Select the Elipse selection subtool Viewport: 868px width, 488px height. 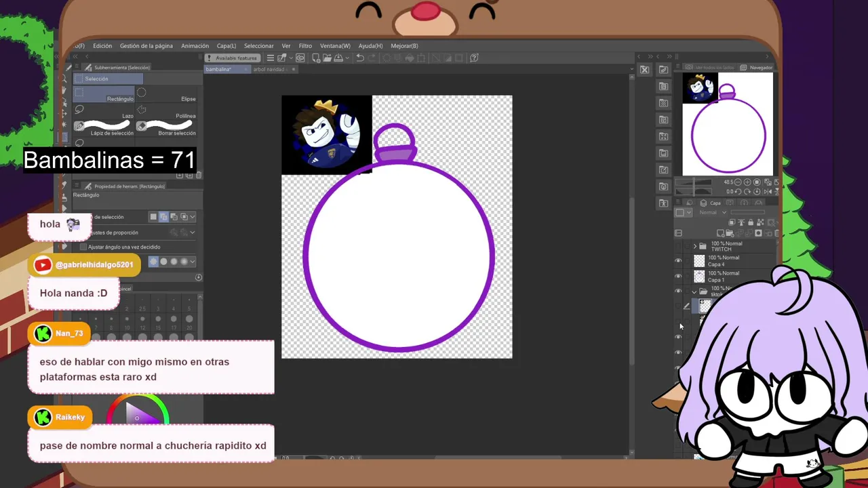click(x=167, y=95)
